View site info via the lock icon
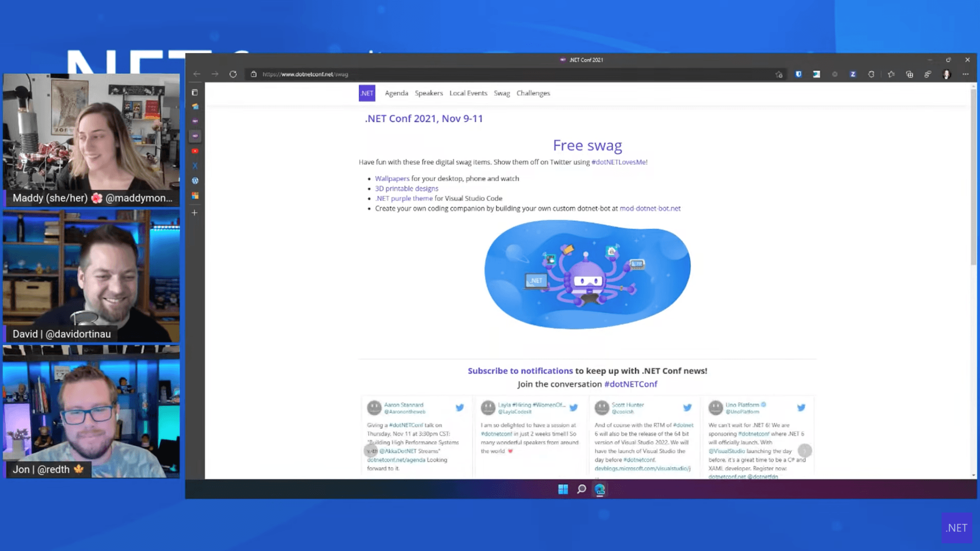The image size is (980, 551). tap(254, 74)
